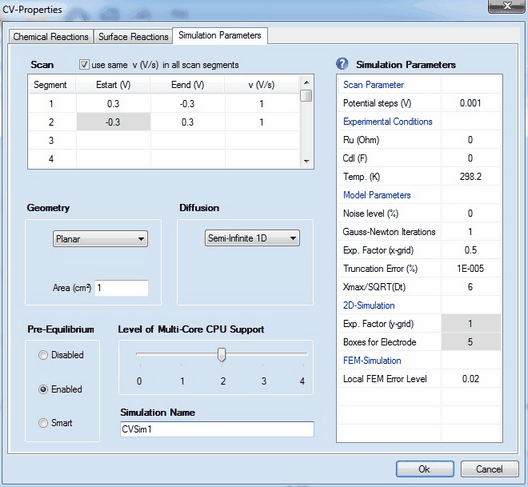Click the Noise level (%) value
The height and width of the screenshot is (487, 528).
point(470,213)
